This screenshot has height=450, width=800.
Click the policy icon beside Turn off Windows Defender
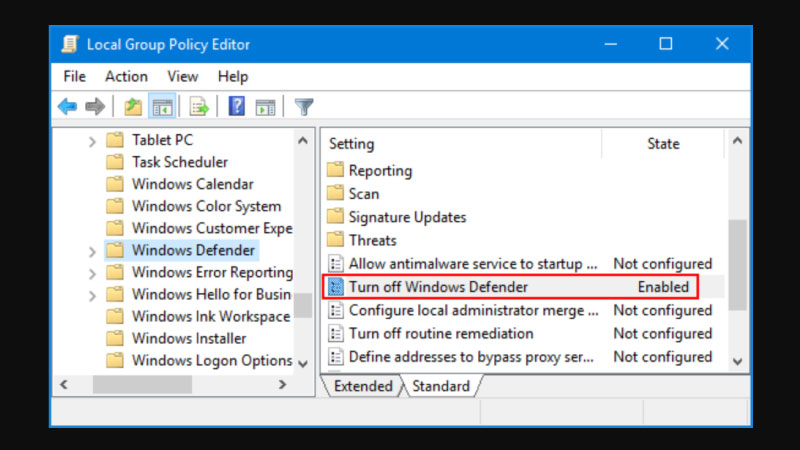335,287
